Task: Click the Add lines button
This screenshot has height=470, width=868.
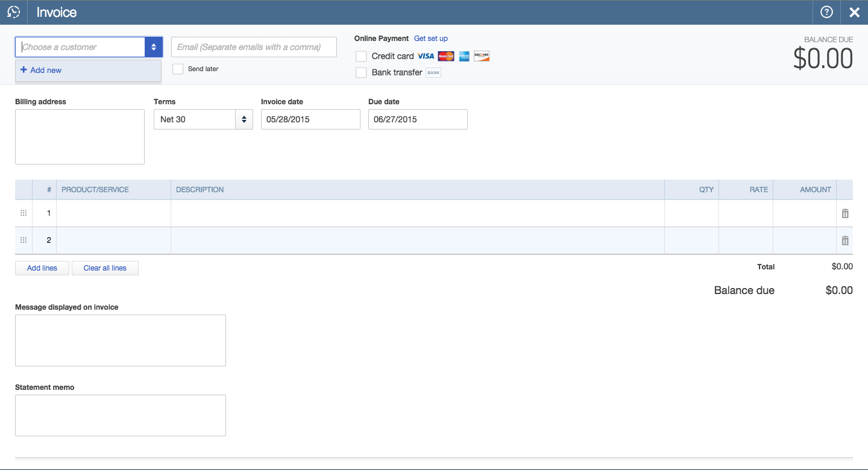Action: point(42,268)
